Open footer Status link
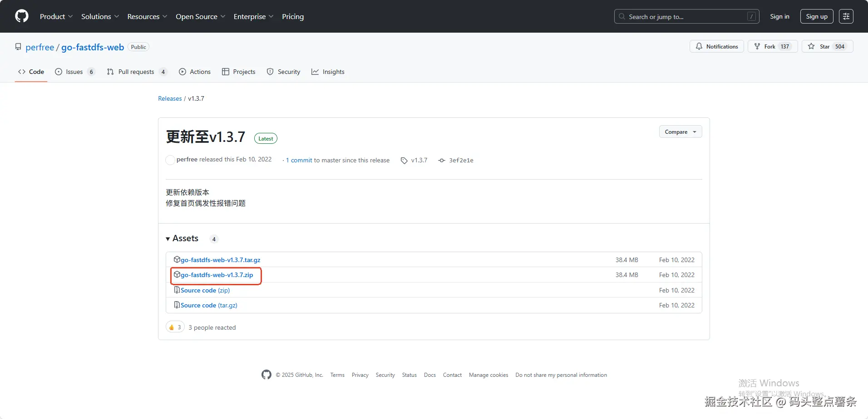This screenshot has height=419, width=868. click(409, 375)
